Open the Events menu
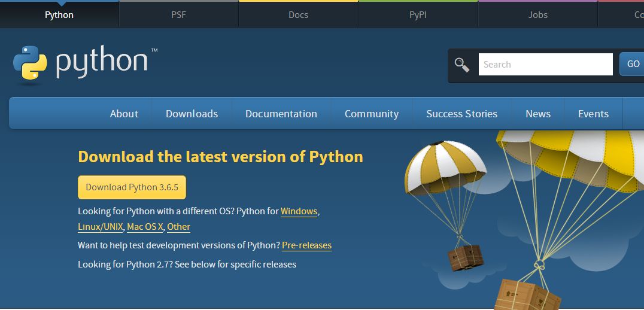The width and height of the screenshot is (644, 310). 594,114
